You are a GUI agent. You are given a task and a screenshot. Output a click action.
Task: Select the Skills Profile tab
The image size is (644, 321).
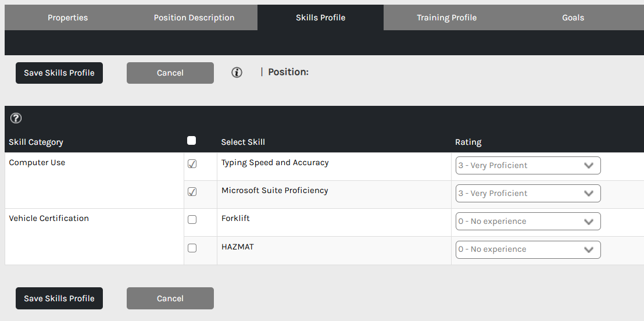point(320,17)
